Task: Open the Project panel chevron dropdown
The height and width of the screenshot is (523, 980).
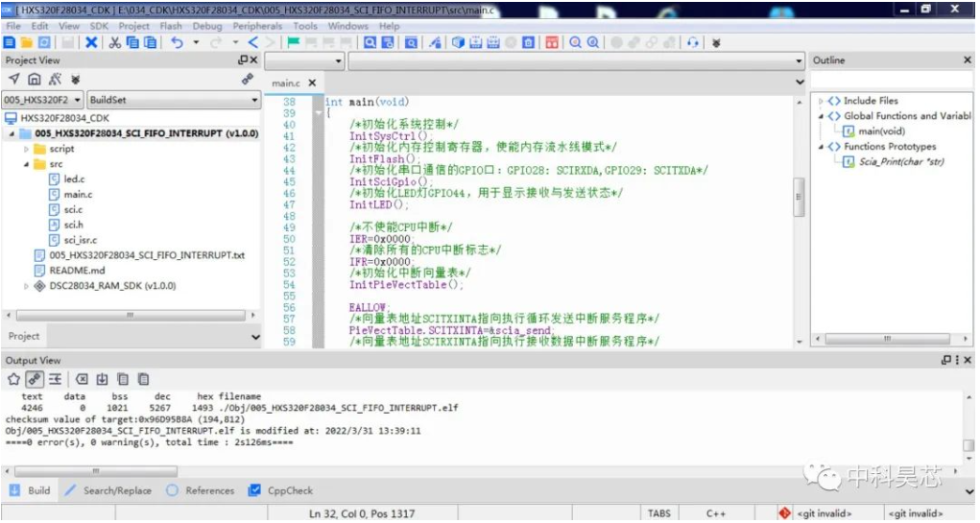Action: [x=255, y=337]
